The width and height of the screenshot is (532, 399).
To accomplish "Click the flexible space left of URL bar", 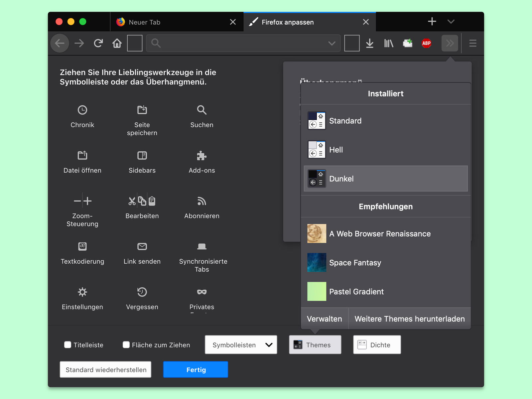I will tap(135, 43).
